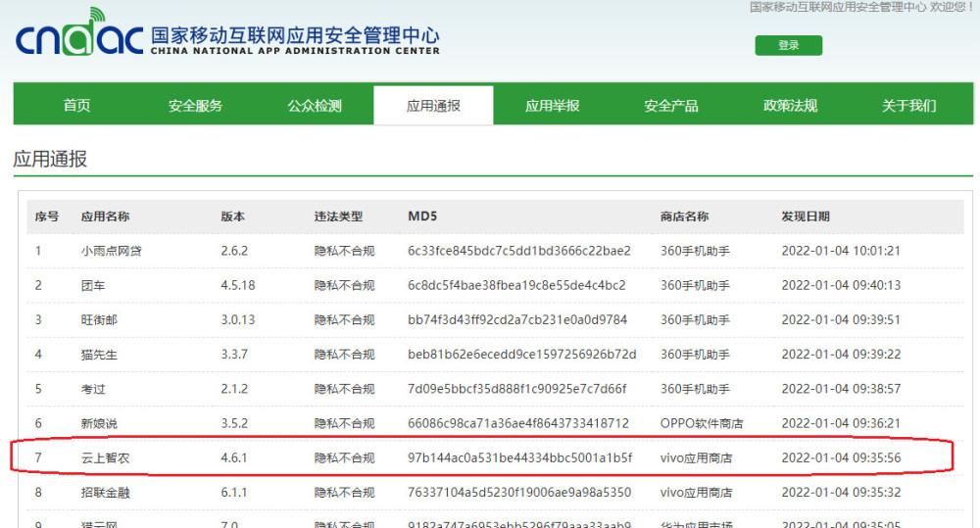Click the 应用名称 column header
This screenshot has width=980, height=528.
pos(105,216)
